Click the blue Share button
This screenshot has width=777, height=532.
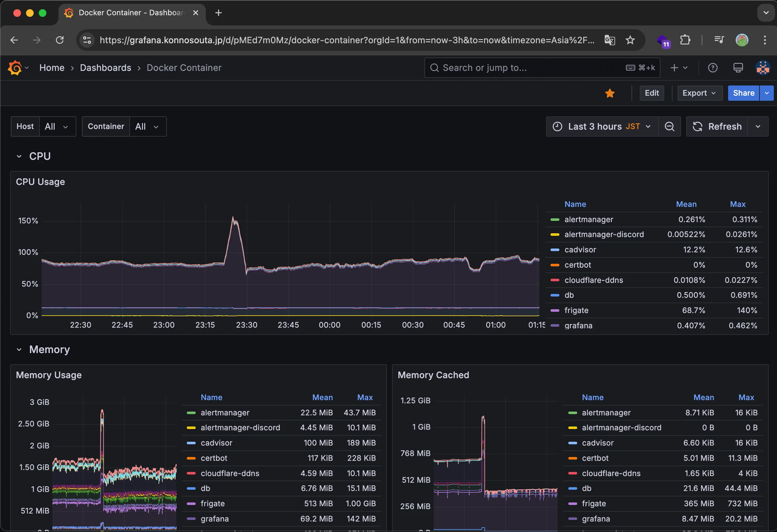point(743,93)
